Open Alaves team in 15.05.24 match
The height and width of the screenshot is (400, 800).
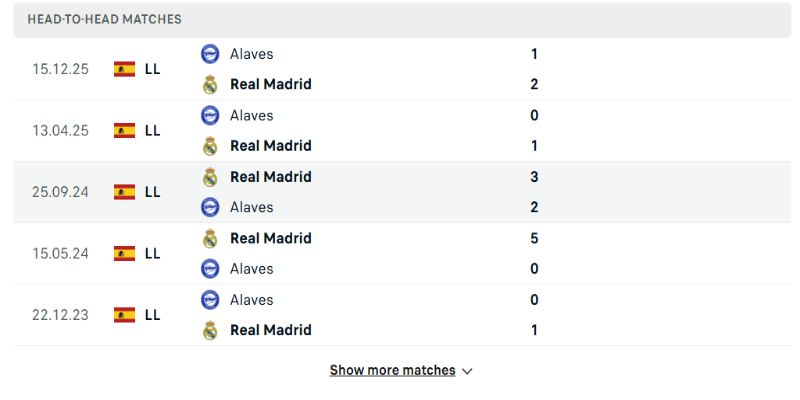[x=251, y=268]
